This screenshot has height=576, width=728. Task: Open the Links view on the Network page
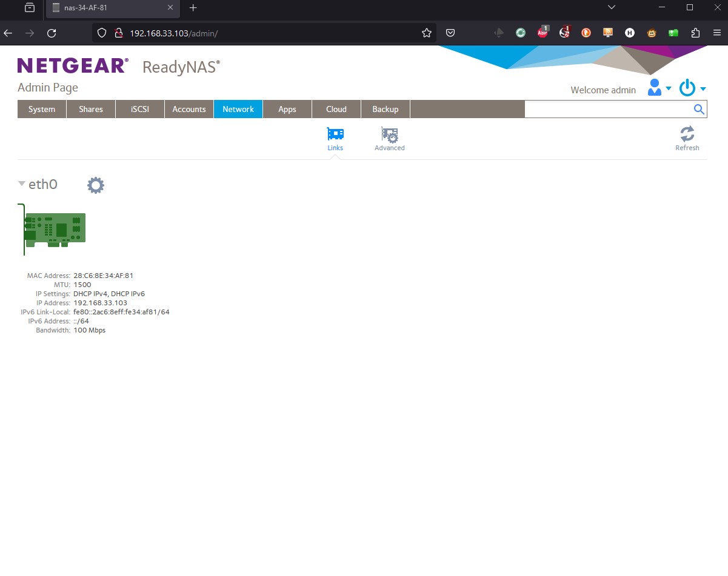(x=335, y=137)
